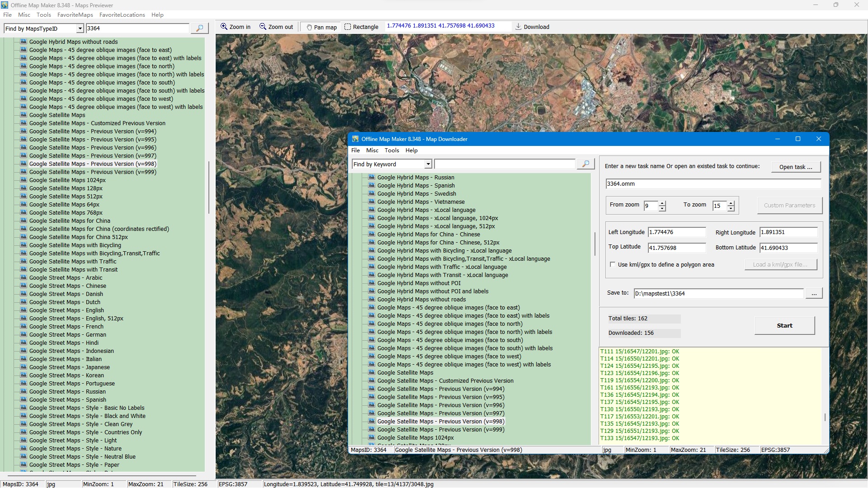Open the Tools menu in Map Downloader
This screenshot has width=868, height=488.
point(392,150)
